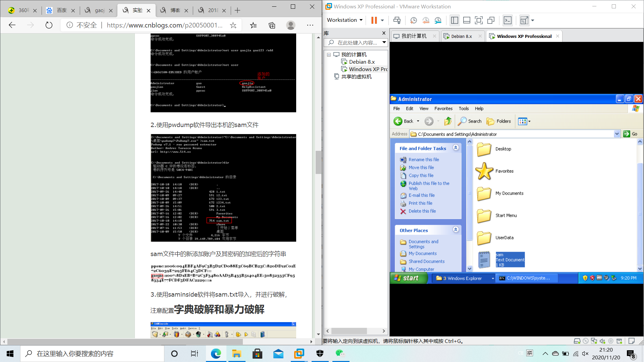Click Send Ctrl+Alt+Del toolbar icon
644x362 pixels.
[397, 20]
